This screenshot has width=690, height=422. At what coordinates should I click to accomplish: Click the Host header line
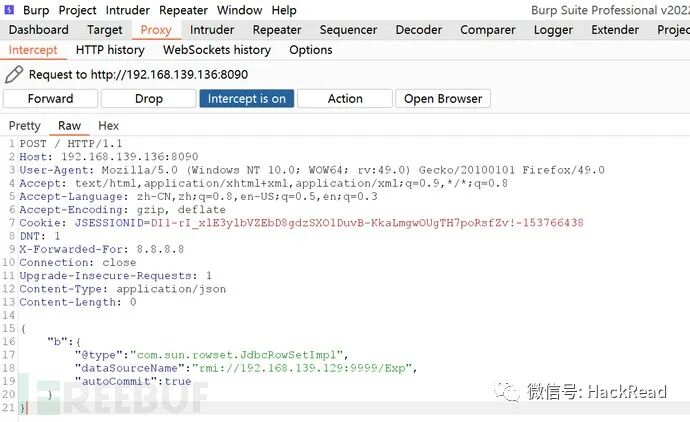(x=109, y=157)
